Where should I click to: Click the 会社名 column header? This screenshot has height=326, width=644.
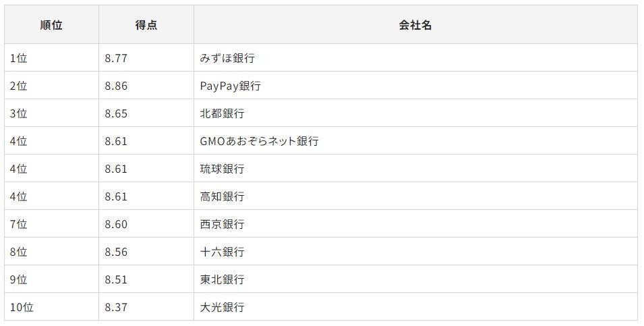(415, 25)
